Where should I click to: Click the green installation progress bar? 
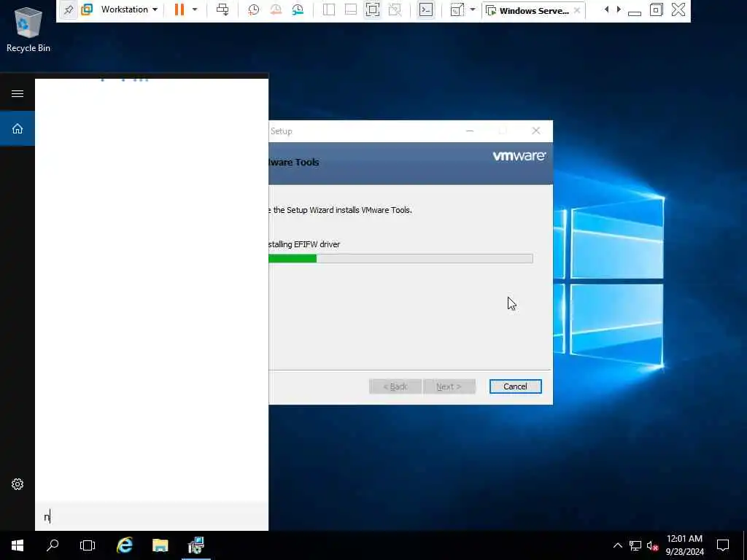click(400, 259)
